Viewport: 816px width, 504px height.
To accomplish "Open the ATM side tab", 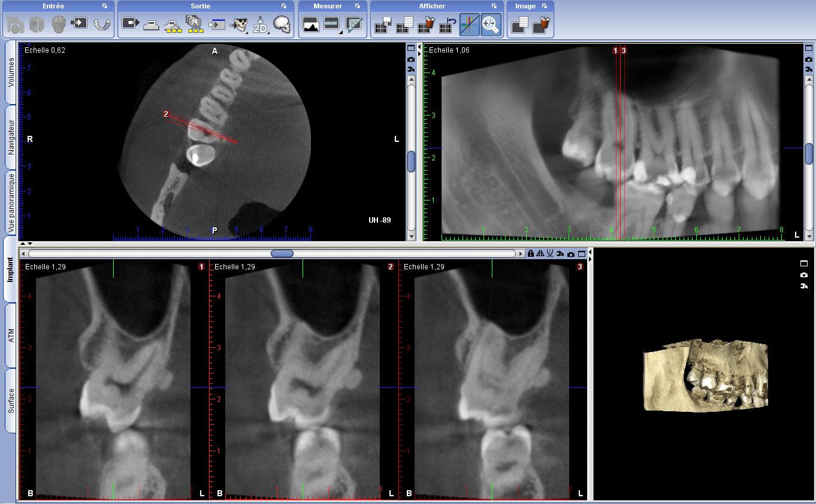I will 11,335.
